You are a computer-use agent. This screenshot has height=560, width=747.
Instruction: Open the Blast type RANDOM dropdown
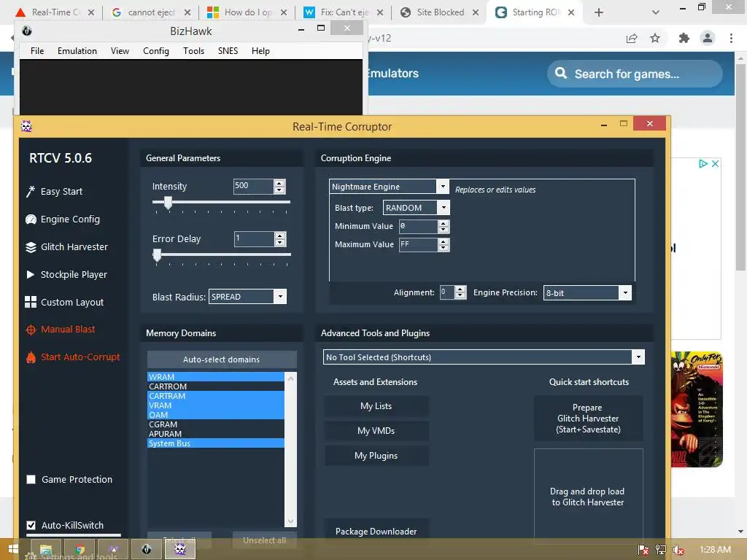pos(444,208)
